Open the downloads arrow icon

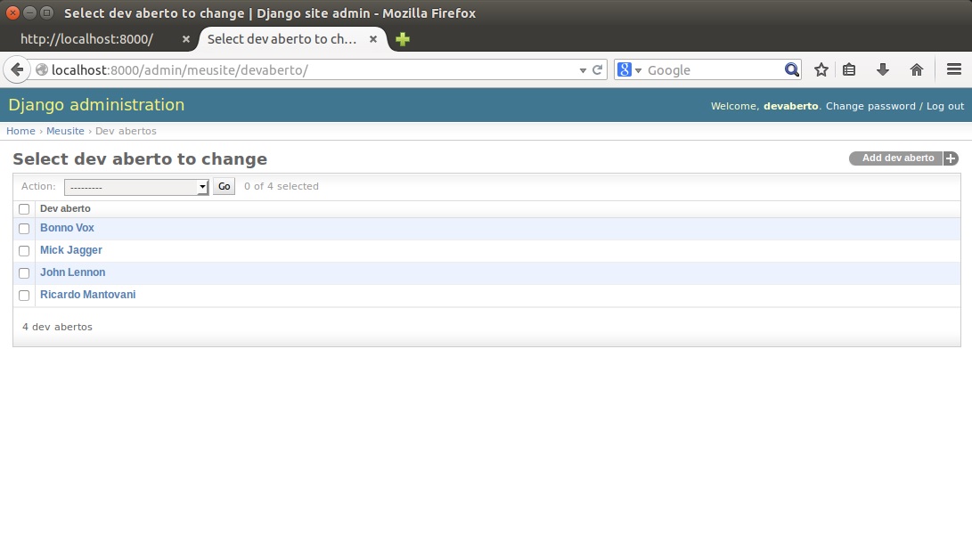pyautogui.click(x=883, y=69)
